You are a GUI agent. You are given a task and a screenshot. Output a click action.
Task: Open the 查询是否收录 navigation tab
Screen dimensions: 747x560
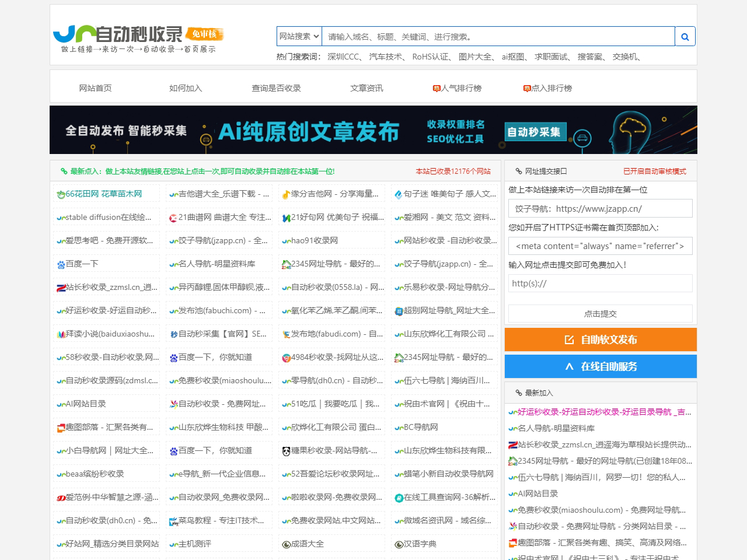pos(276,88)
